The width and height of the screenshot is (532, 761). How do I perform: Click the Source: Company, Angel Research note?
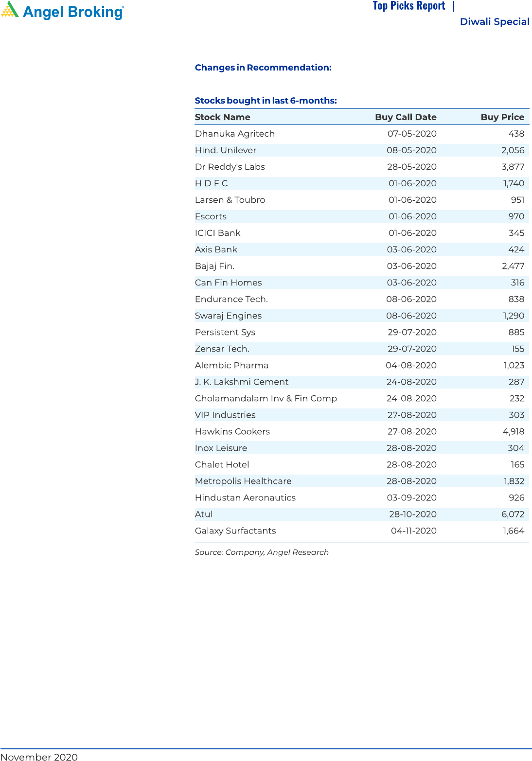[262, 552]
